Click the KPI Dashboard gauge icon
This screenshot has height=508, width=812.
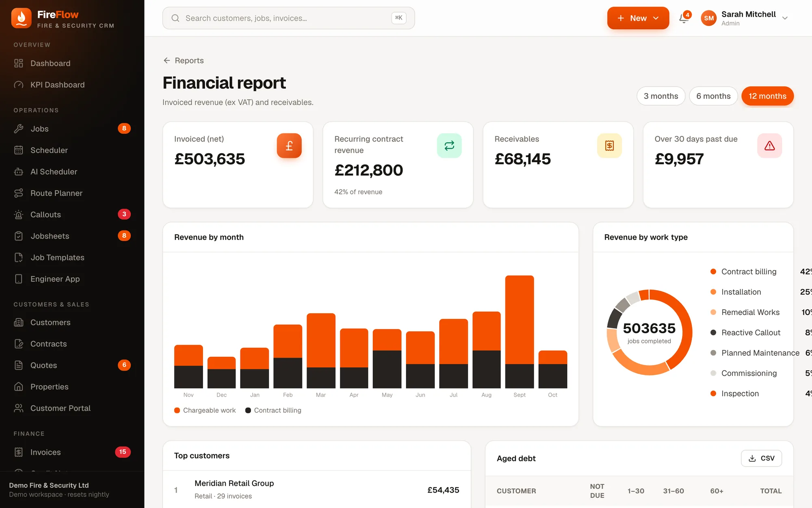point(19,85)
